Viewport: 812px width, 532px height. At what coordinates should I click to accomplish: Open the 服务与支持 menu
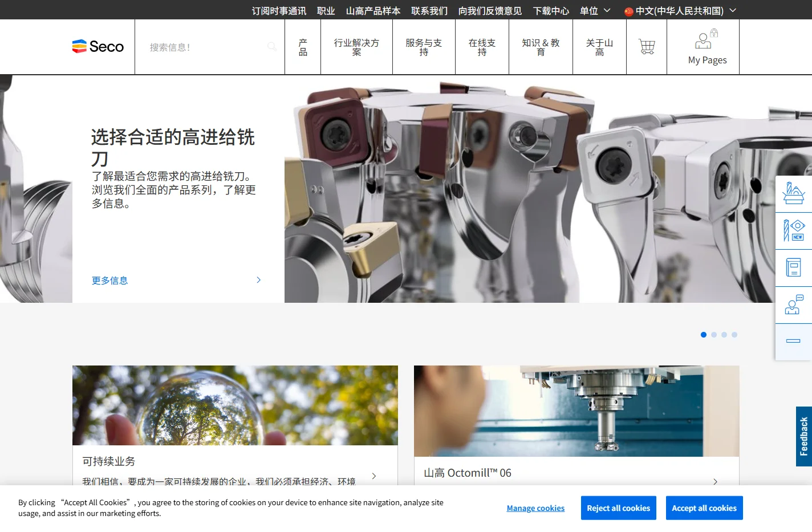[x=424, y=47]
